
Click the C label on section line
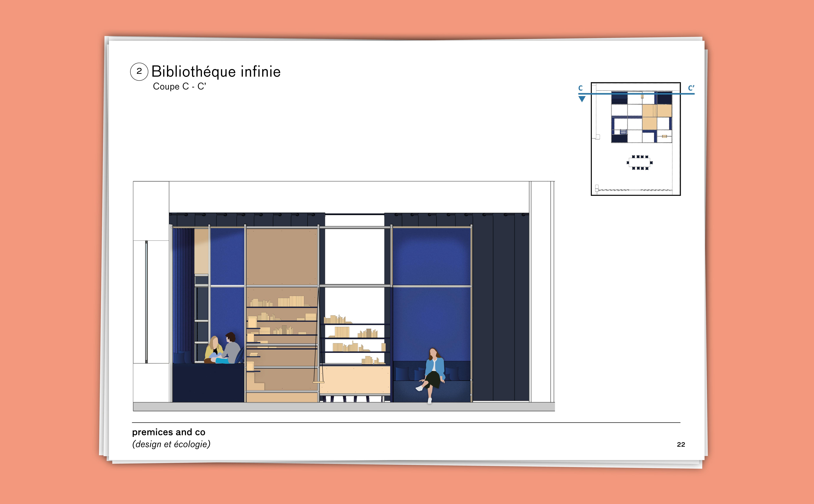coord(580,88)
